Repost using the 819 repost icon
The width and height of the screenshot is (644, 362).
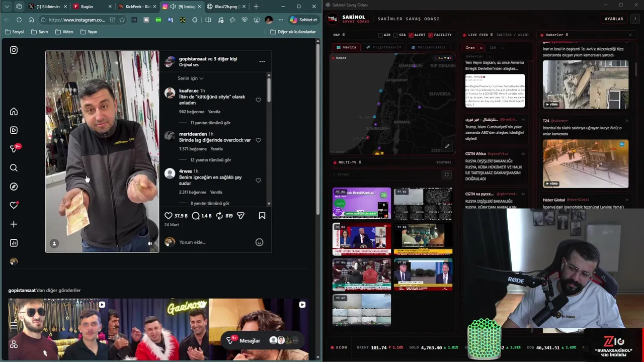(219, 216)
